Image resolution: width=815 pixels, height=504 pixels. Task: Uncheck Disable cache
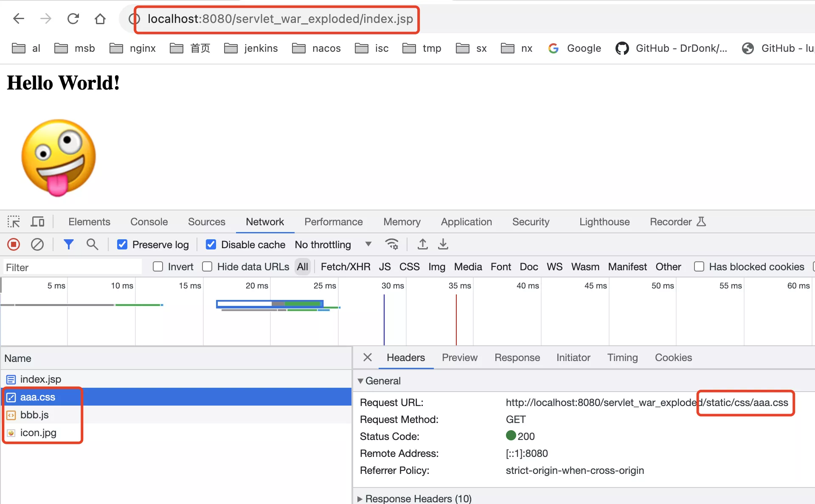[211, 245]
